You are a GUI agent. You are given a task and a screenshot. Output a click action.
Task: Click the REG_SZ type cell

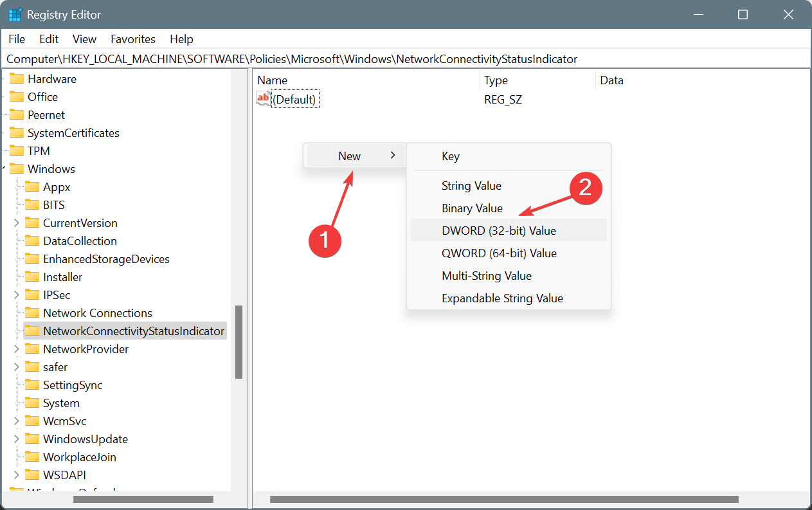(503, 100)
